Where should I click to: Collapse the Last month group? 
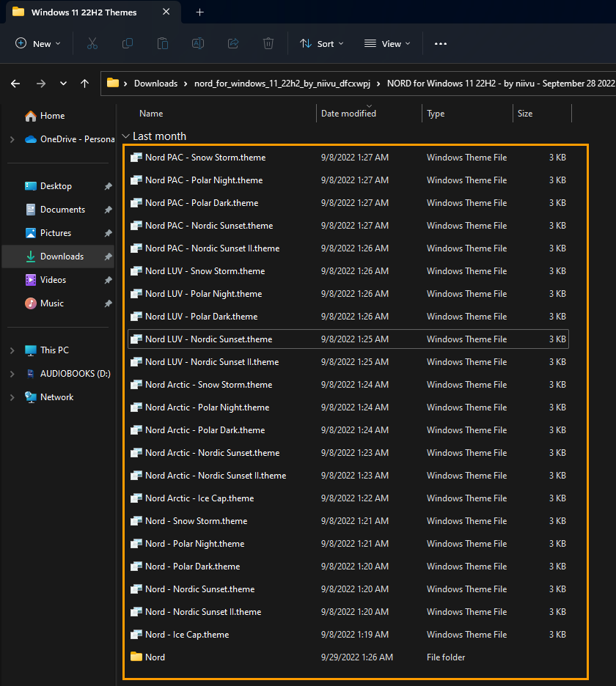[125, 136]
